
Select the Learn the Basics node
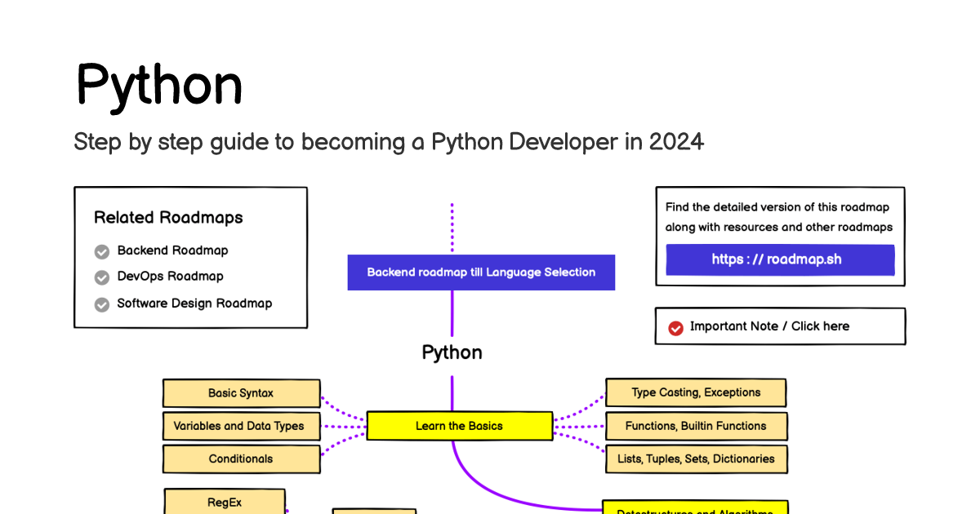point(459,426)
